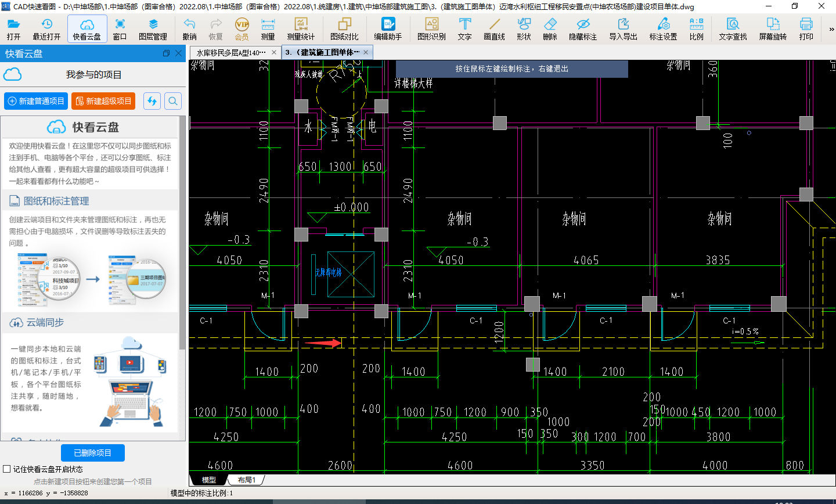The width and height of the screenshot is (836, 504).
Task: Check 记住快看云盘开启状态 checkbox
Action: tap(7, 469)
